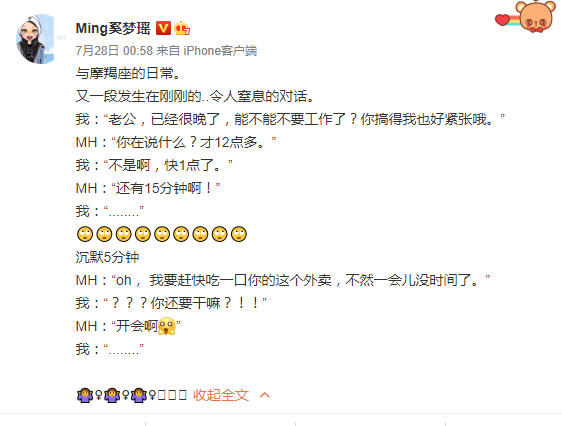Click the line 与摩羯座的日常
Viewport: 562px width, 426px height.
pyautogui.click(x=128, y=73)
